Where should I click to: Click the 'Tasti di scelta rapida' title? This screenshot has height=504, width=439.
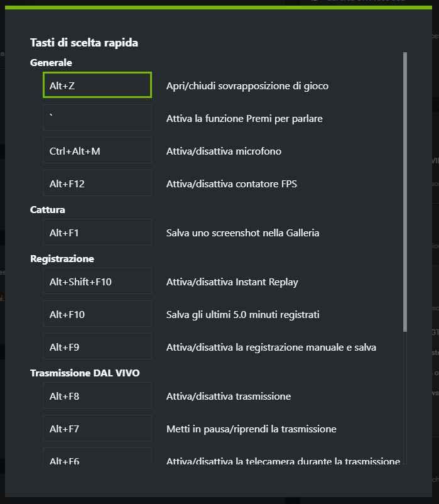coord(84,43)
